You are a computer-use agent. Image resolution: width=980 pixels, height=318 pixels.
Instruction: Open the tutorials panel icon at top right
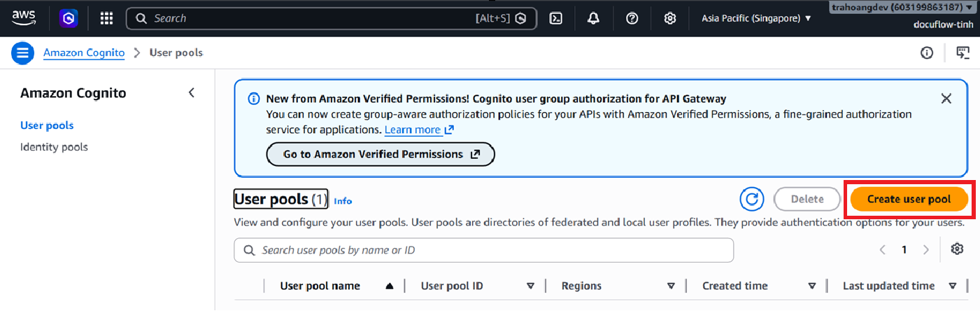pyautogui.click(x=963, y=53)
